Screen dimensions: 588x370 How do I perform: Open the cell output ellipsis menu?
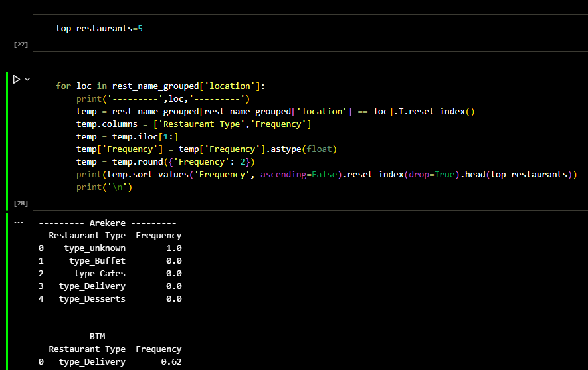(18, 223)
